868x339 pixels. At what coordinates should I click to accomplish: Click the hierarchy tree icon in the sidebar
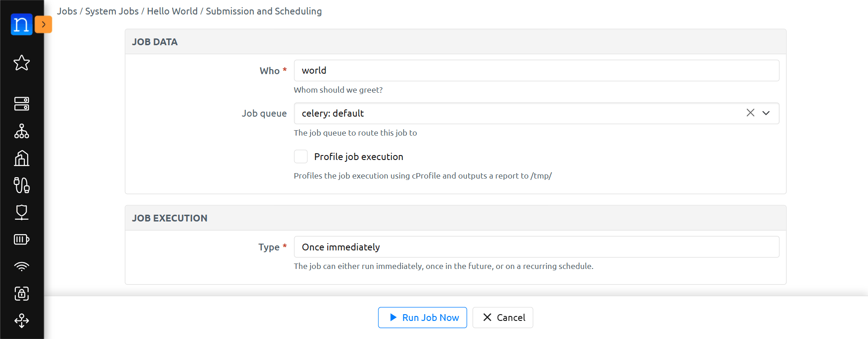point(21,131)
